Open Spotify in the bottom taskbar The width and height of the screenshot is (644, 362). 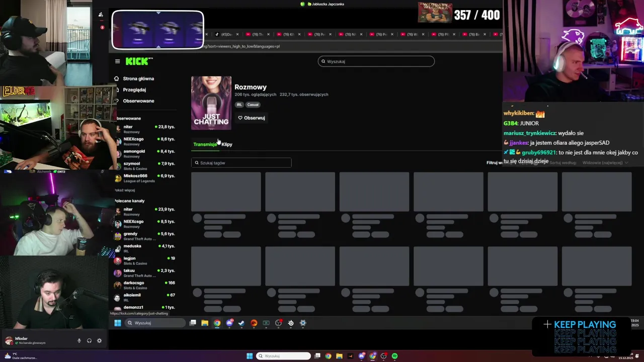click(x=394, y=356)
